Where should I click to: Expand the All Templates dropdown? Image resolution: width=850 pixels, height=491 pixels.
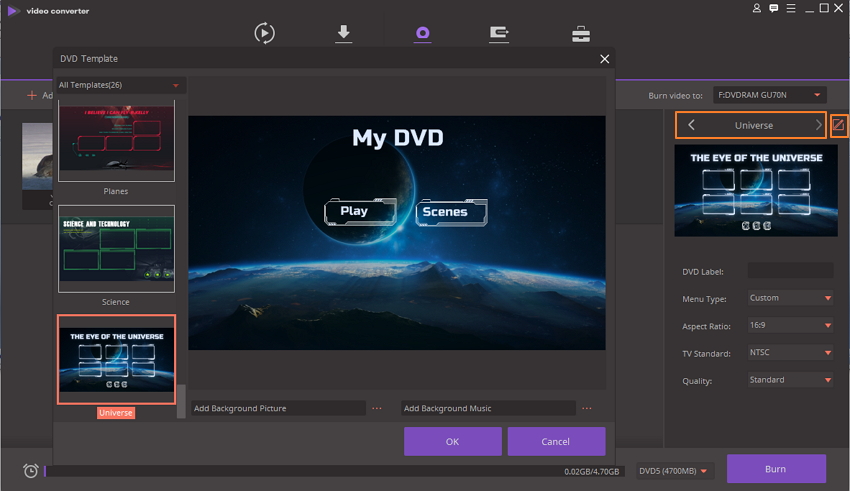(x=121, y=85)
